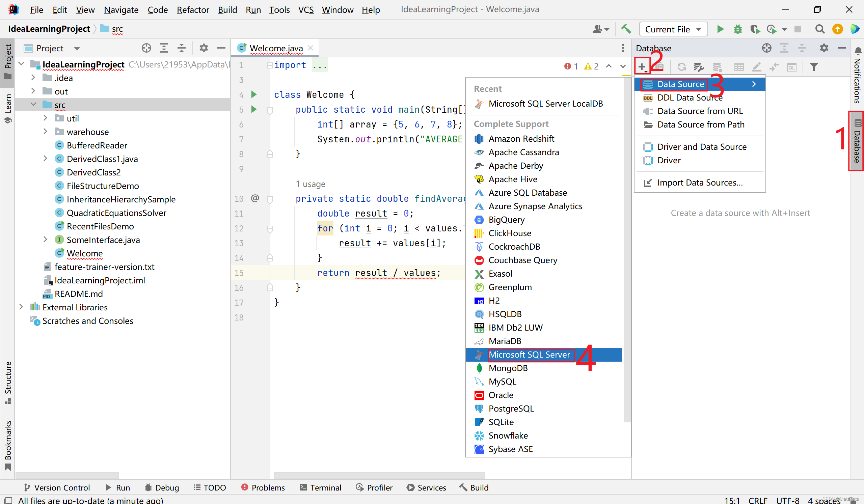Select Scratches and Consoles in Project view
864x504 pixels.
click(88, 321)
